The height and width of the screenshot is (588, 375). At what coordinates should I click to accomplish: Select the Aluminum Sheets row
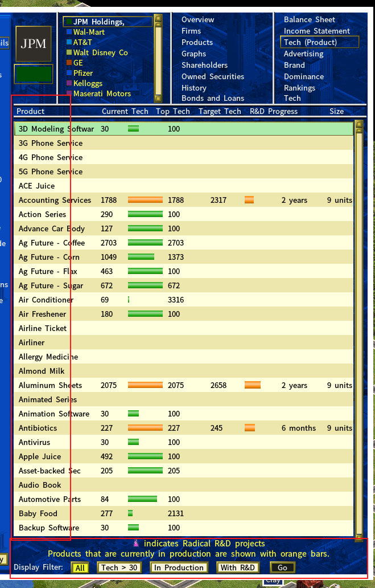point(184,385)
